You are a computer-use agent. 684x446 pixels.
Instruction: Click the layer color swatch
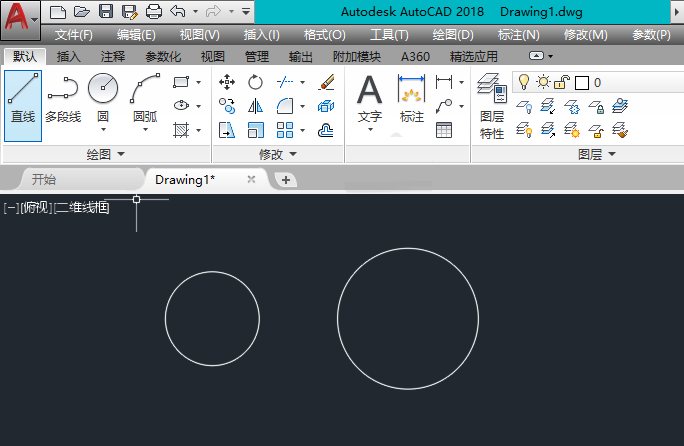[582, 82]
